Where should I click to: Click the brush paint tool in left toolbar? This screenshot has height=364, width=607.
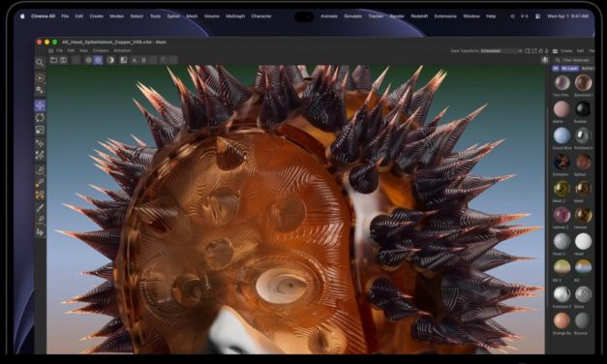click(40, 208)
